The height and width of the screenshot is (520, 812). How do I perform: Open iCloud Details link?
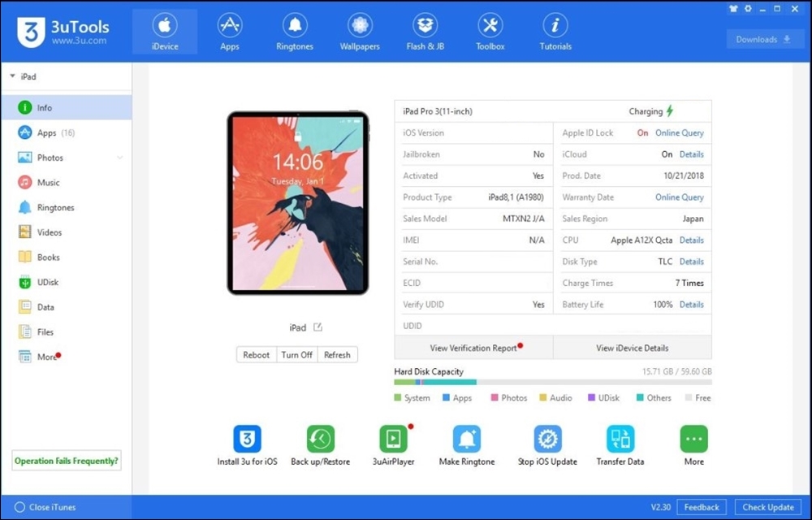pos(691,154)
